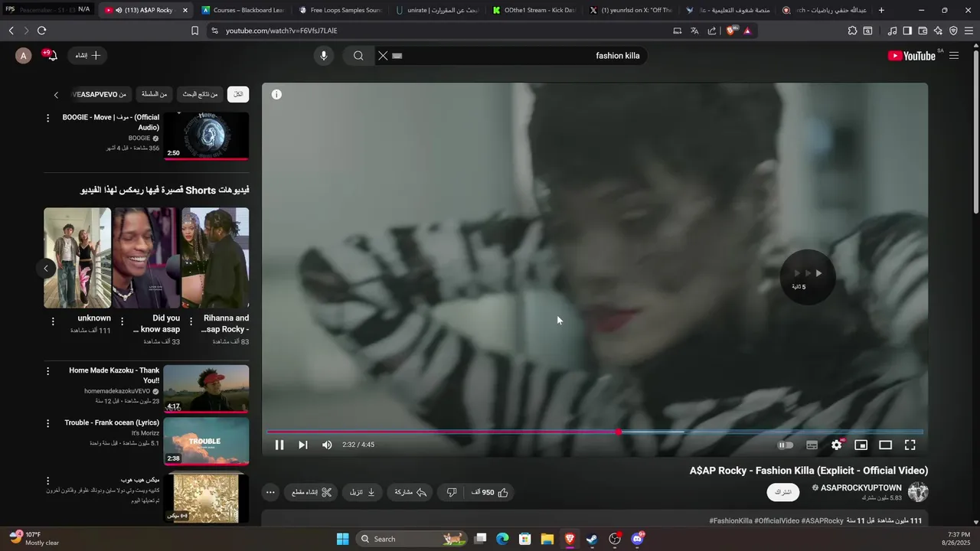Select the ASAPVEVO filter chip
The image size is (980, 551).
tap(101, 94)
